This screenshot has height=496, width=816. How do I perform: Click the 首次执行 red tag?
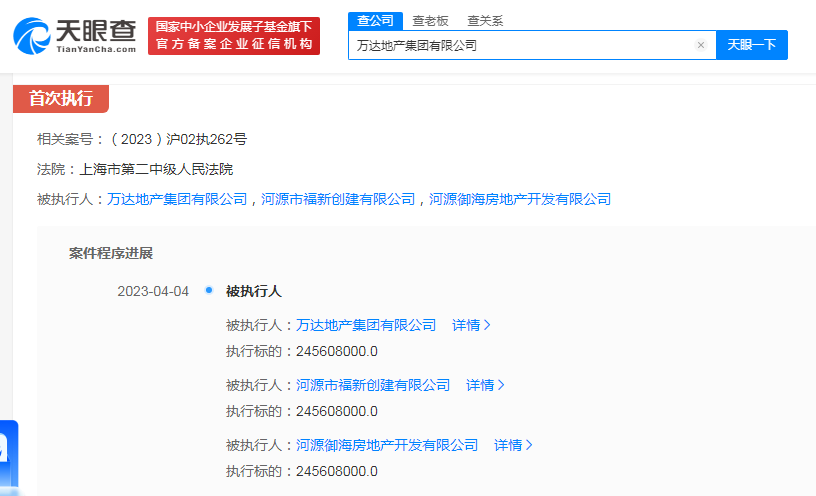click(x=61, y=98)
